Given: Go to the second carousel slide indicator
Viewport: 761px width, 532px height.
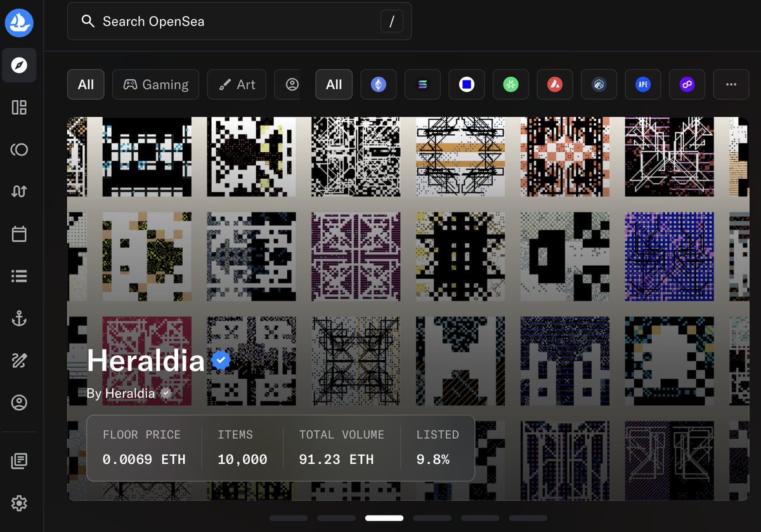Looking at the screenshot, I should [336, 518].
